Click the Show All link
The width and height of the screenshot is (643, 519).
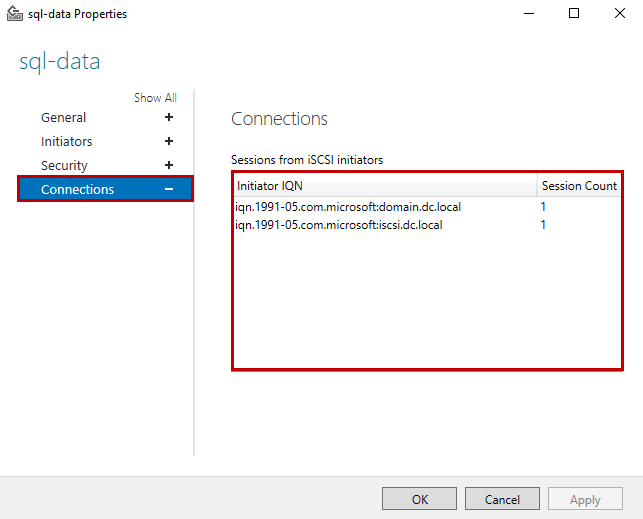[155, 98]
